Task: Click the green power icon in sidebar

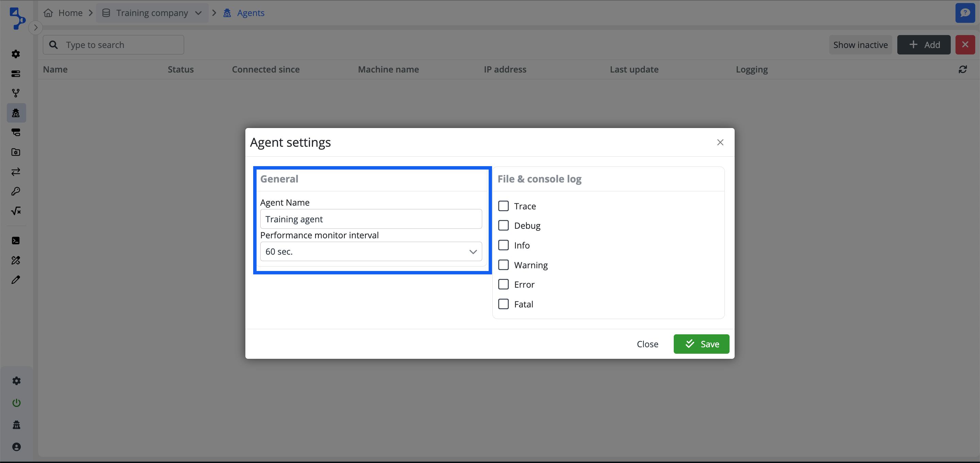Action: pos(16,403)
